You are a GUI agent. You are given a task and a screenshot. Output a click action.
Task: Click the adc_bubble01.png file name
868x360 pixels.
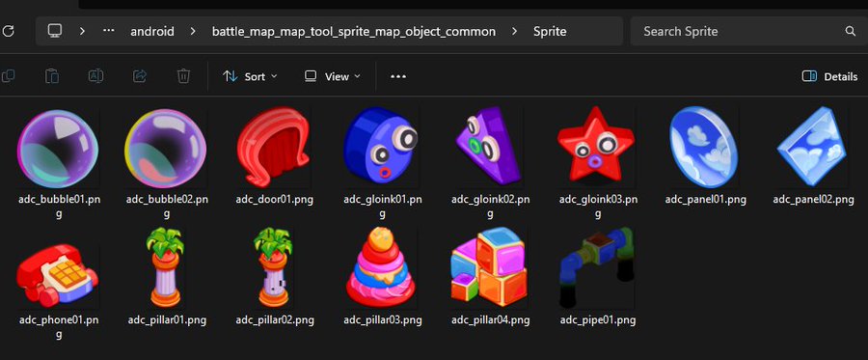point(59,206)
